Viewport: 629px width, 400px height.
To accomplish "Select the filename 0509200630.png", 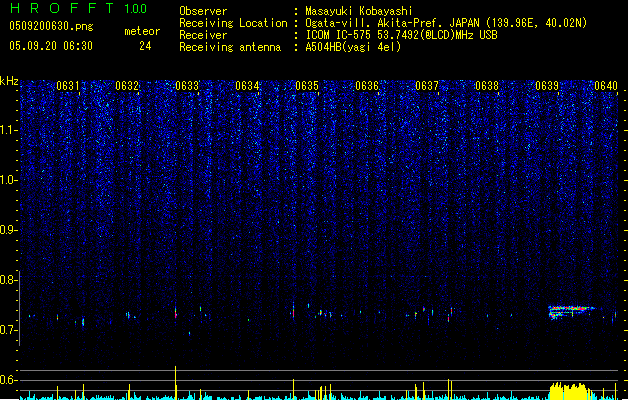I will pyautogui.click(x=51, y=26).
